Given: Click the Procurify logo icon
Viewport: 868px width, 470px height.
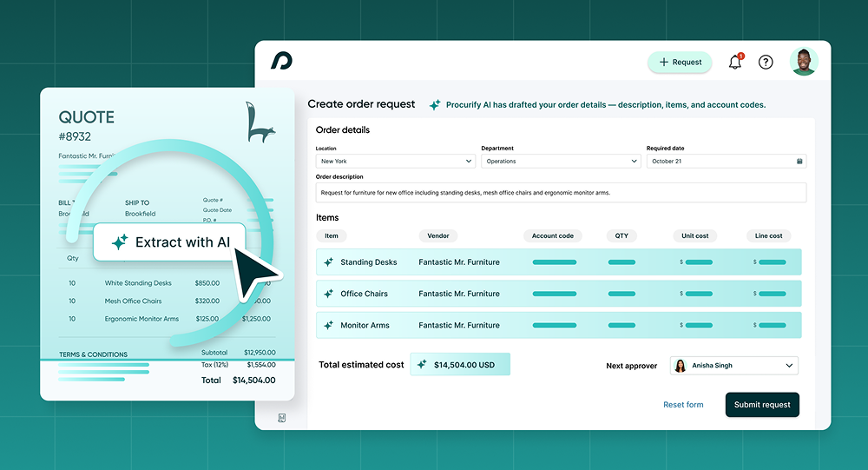Looking at the screenshot, I should point(281,61).
